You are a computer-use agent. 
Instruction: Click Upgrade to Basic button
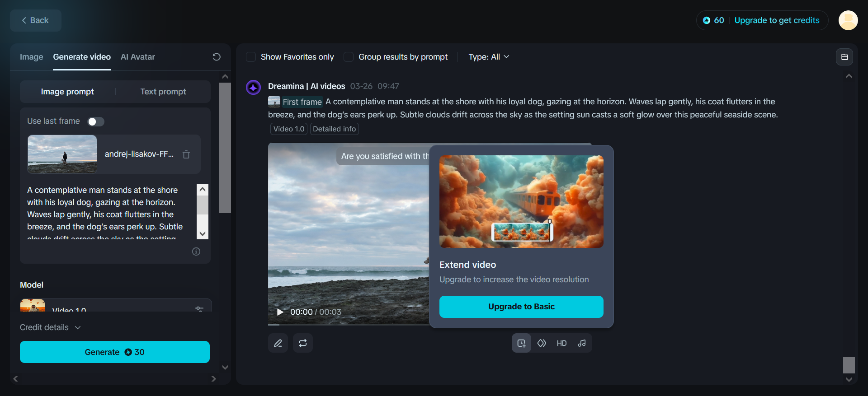click(521, 307)
